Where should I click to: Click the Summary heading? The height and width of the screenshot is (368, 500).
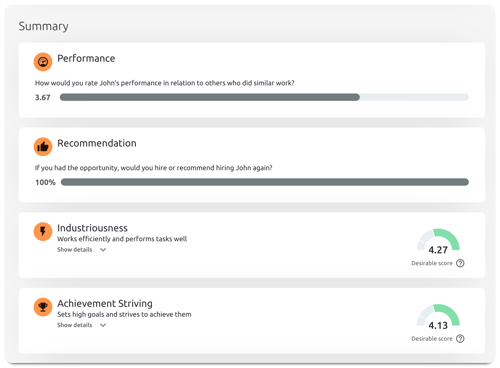click(43, 26)
